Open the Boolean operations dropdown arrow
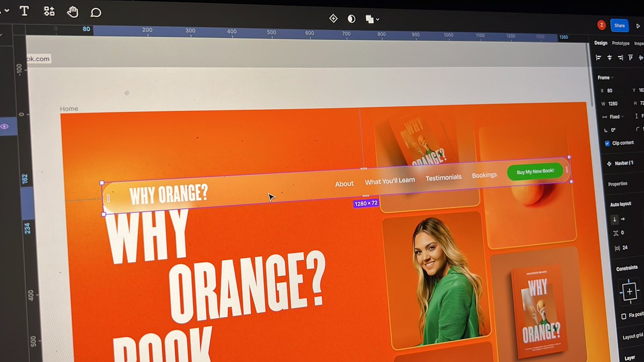This screenshot has height=362, width=644. point(378,20)
